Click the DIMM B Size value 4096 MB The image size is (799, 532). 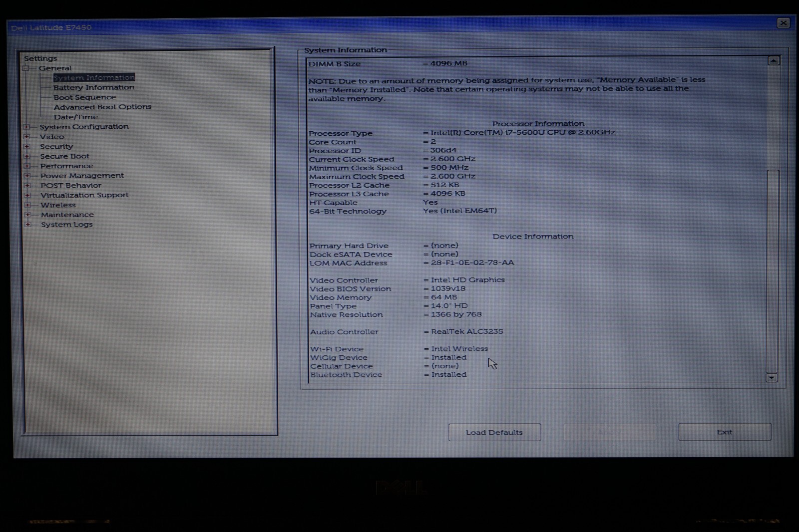pyautogui.click(x=448, y=63)
